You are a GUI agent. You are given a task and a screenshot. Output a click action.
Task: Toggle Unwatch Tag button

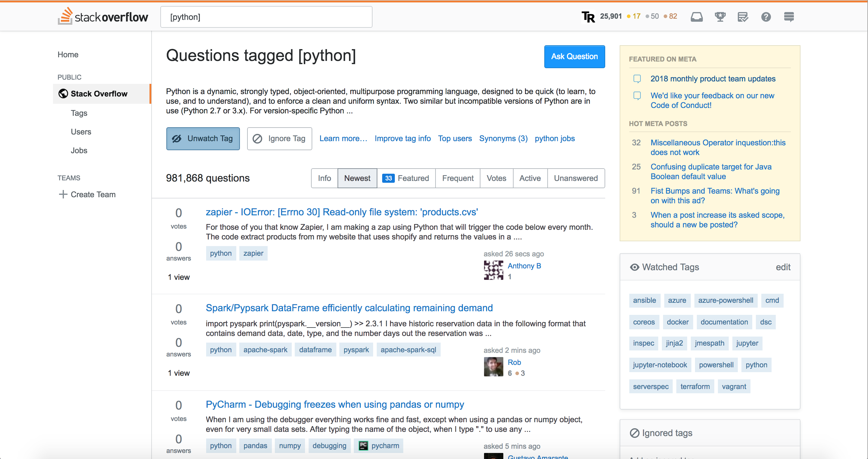203,139
